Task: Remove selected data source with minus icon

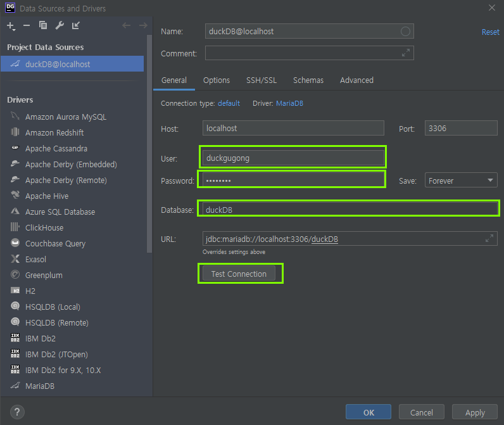Action: pyautogui.click(x=27, y=25)
